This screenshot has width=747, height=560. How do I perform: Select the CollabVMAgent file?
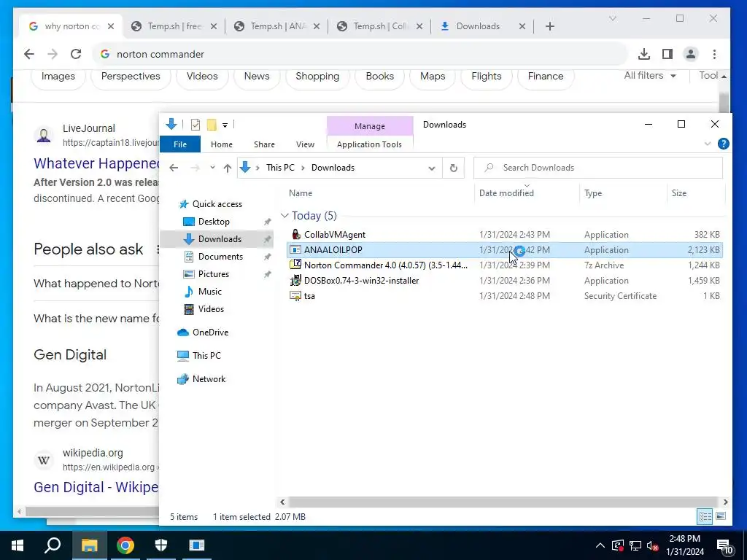pyautogui.click(x=505, y=234)
